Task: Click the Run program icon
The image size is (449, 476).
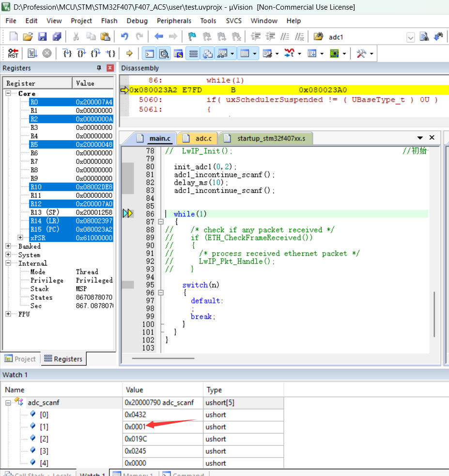Action: (x=32, y=53)
